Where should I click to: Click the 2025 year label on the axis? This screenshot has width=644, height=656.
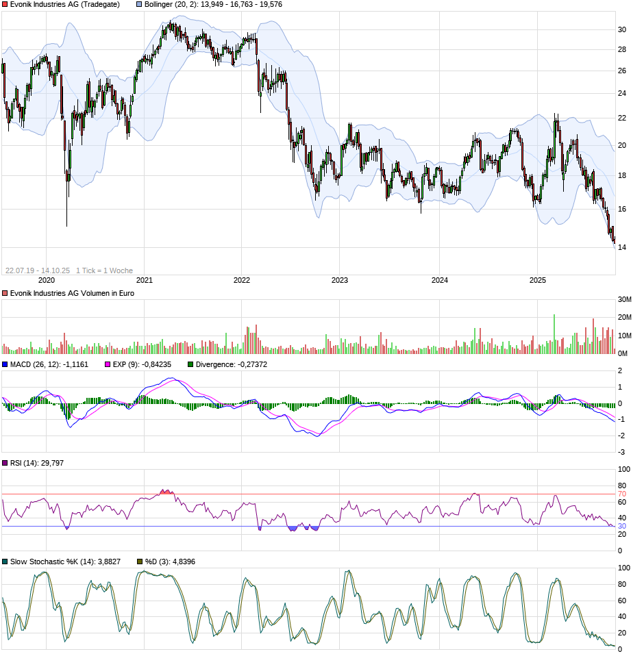538,280
